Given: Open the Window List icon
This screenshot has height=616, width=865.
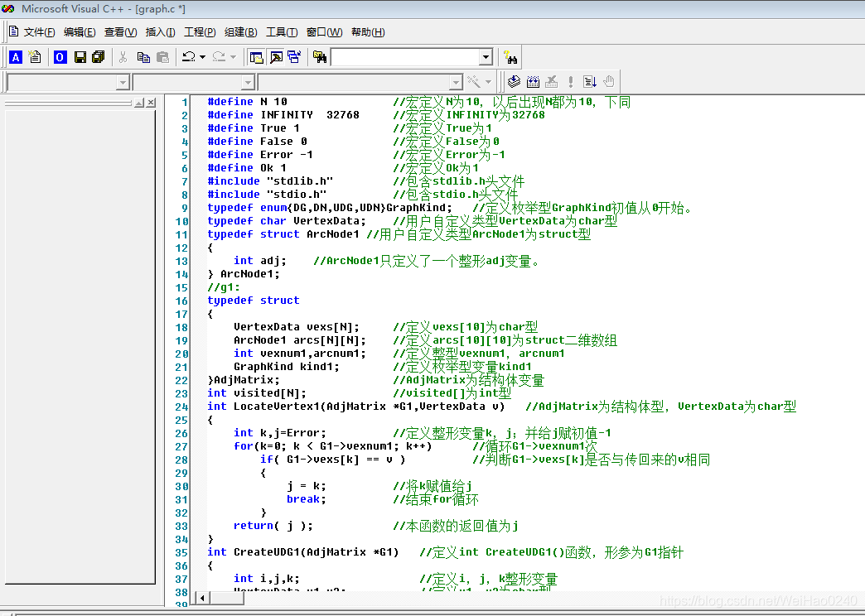Looking at the screenshot, I should pos(294,57).
